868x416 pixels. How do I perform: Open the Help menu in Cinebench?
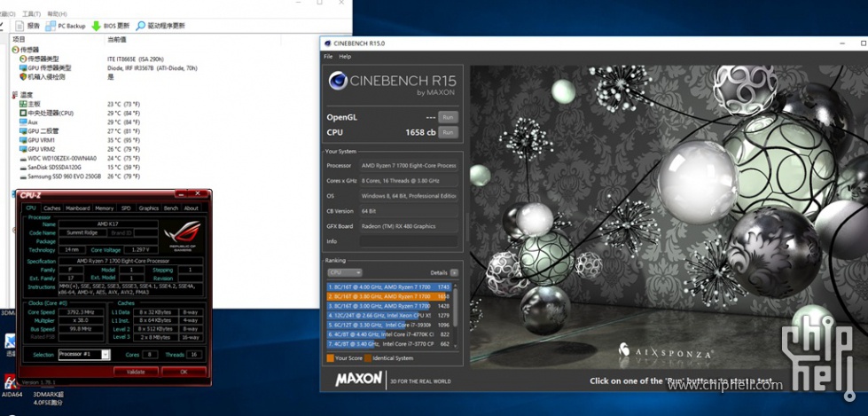coord(345,57)
